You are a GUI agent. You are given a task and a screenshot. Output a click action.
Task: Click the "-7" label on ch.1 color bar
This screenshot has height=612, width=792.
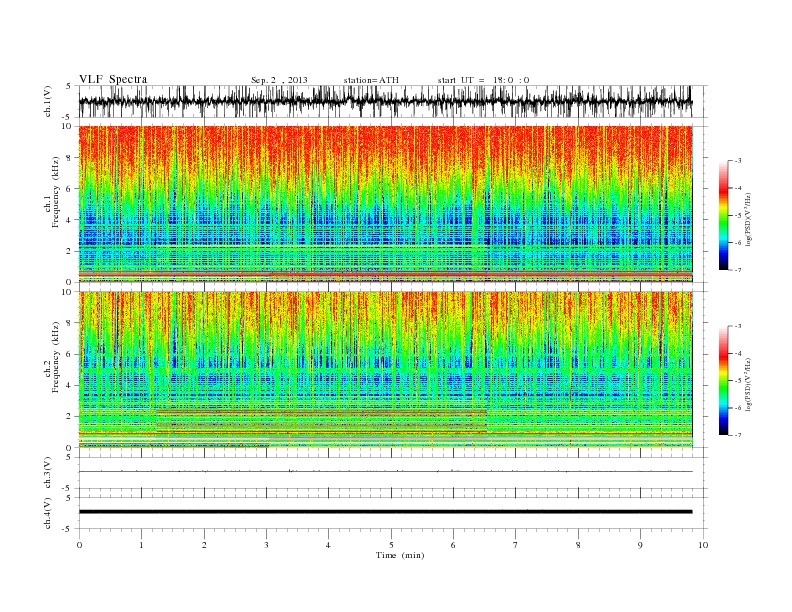738,271
